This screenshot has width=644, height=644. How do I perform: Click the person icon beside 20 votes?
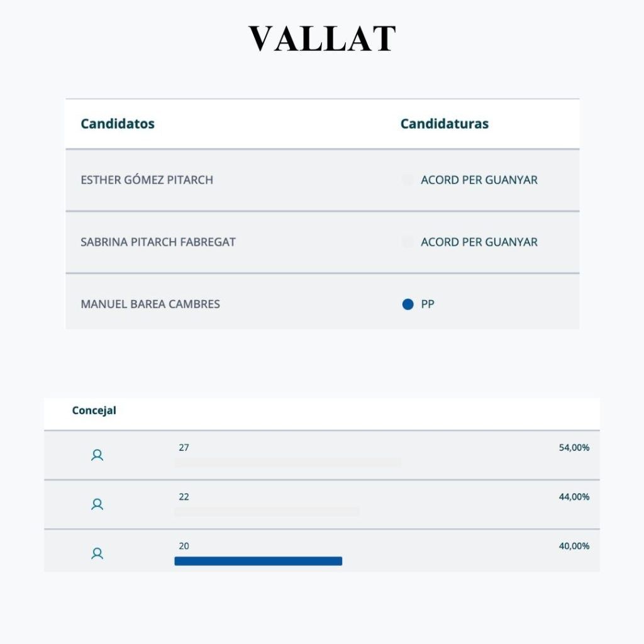[97, 553]
